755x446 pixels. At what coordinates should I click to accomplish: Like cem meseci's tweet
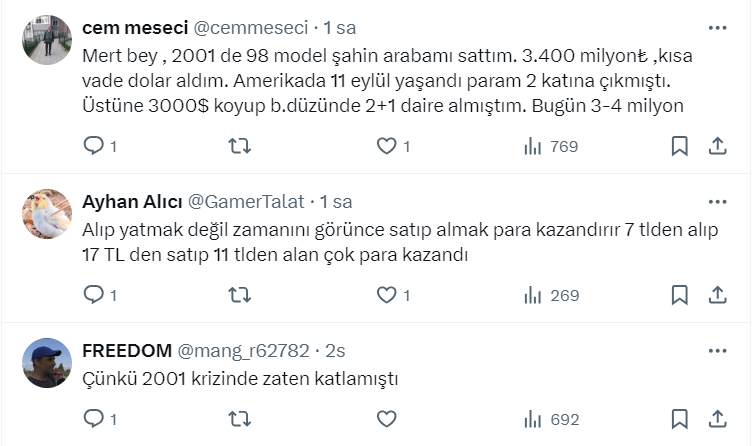tap(386, 146)
